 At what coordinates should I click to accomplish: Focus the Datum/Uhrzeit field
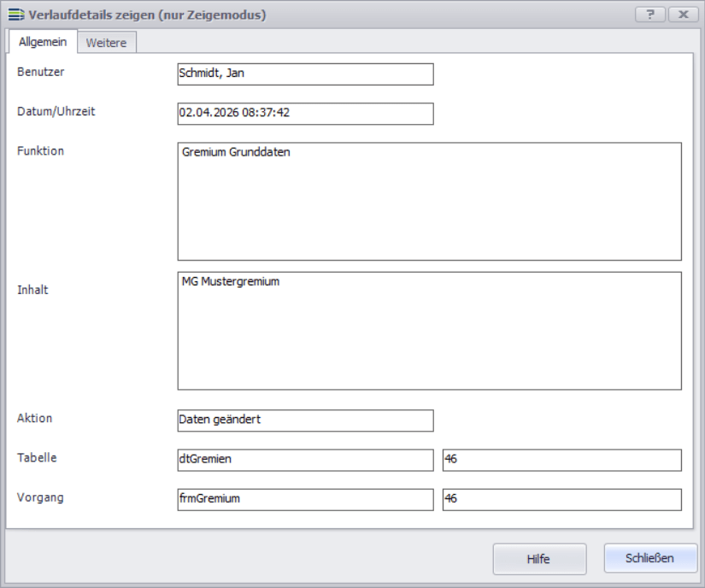coord(305,114)
